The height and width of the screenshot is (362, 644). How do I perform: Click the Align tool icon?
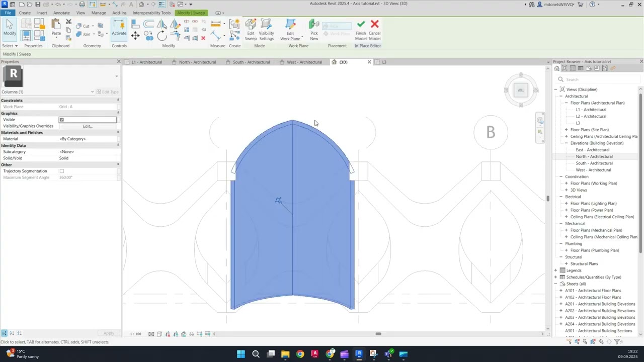tap(135, 24)
